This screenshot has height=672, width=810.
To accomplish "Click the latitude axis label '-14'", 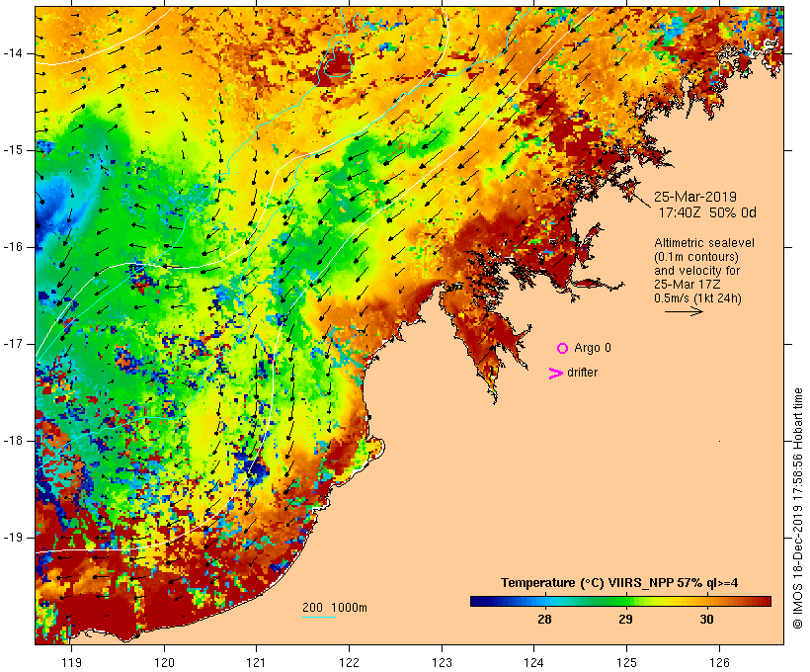I will [x=12, y=53].
